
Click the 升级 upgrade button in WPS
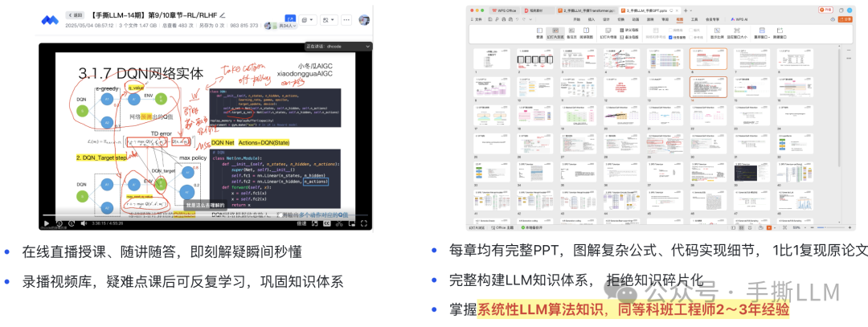(825, 10)
